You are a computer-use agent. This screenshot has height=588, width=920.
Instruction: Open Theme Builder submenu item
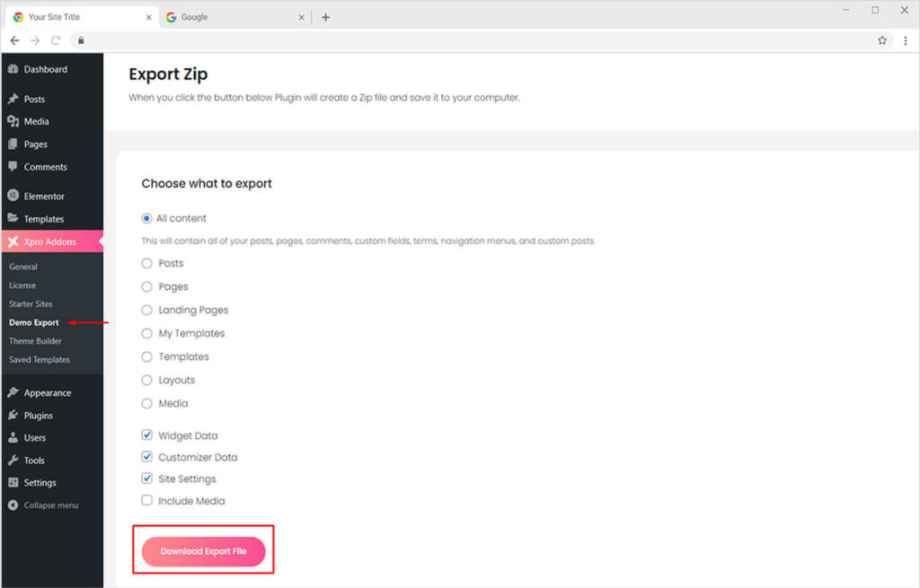click(x=35, y=341)
